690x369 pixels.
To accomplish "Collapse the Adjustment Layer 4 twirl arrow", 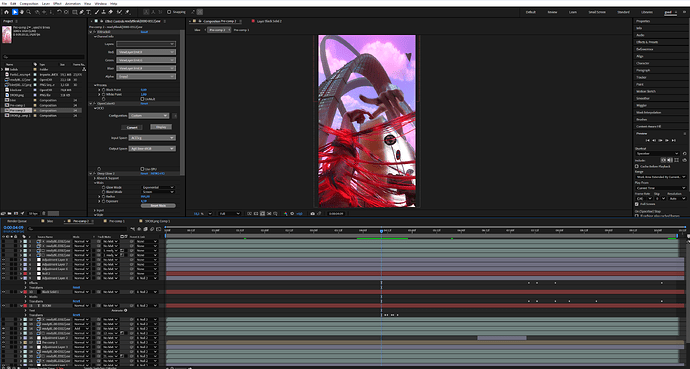I will 21,278.
